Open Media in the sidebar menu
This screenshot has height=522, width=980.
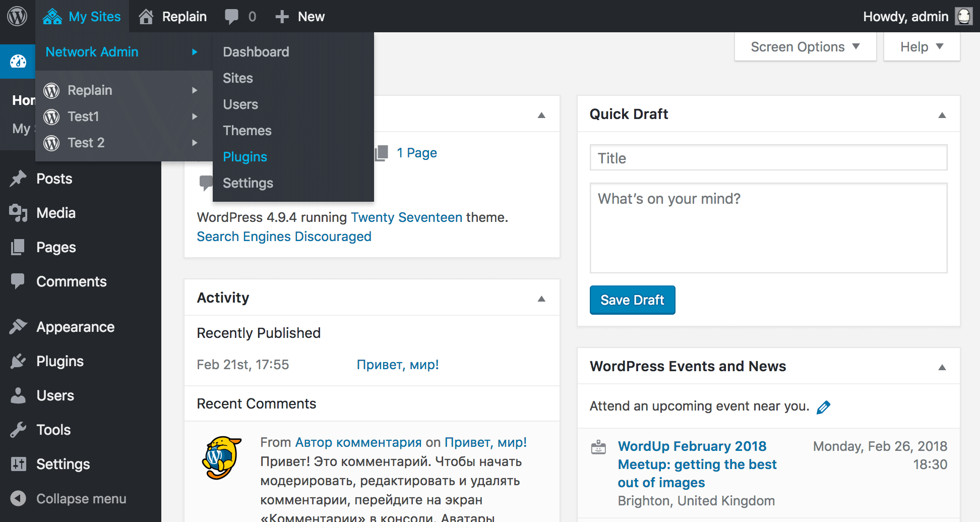pos(56,213)
